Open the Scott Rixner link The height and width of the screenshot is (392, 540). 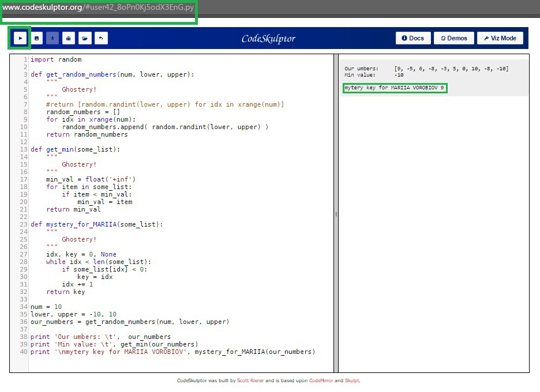pyautogui.click(x=250, y=380)
